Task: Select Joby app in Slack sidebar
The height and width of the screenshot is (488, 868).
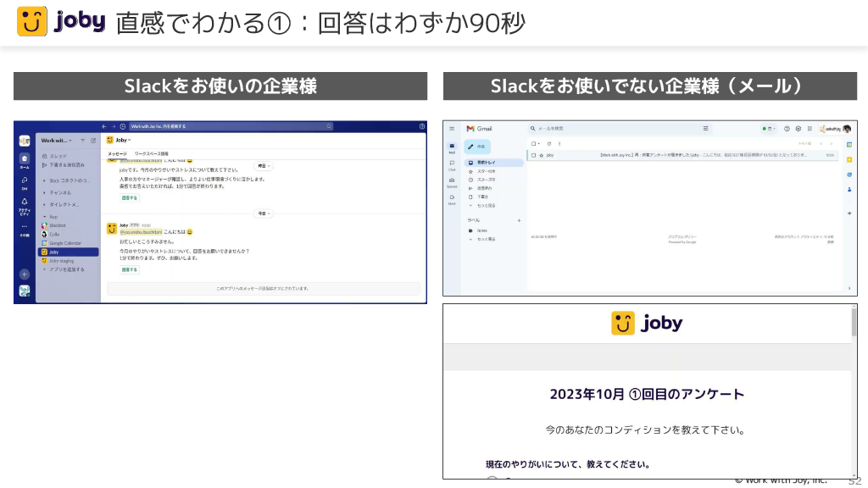Action: (x=54, y=252)
